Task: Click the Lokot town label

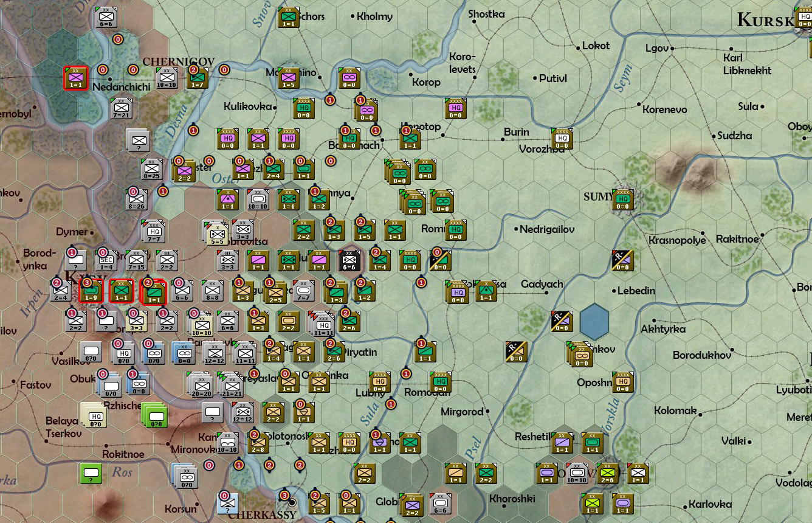Action: 596,46
